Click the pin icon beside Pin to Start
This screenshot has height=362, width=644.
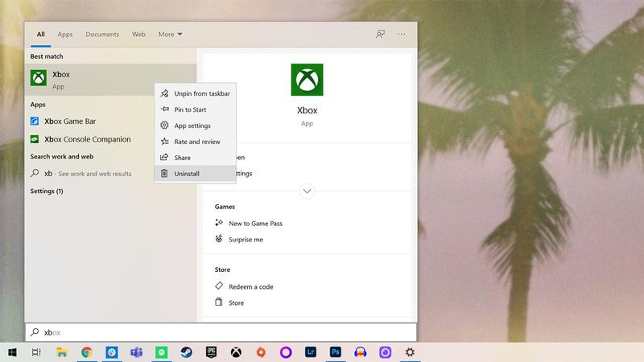click(165, 109)
